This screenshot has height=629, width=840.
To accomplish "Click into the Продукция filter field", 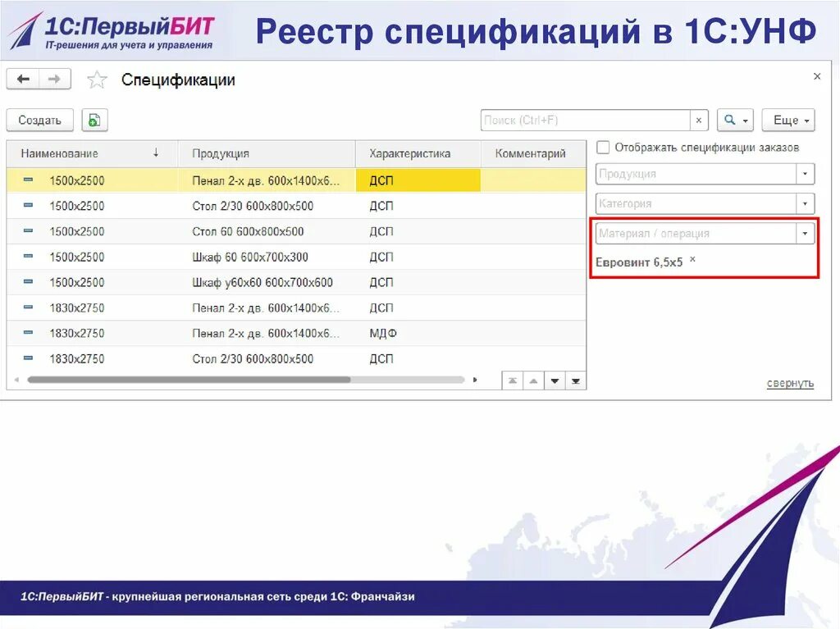I will (x=696, y=174).
